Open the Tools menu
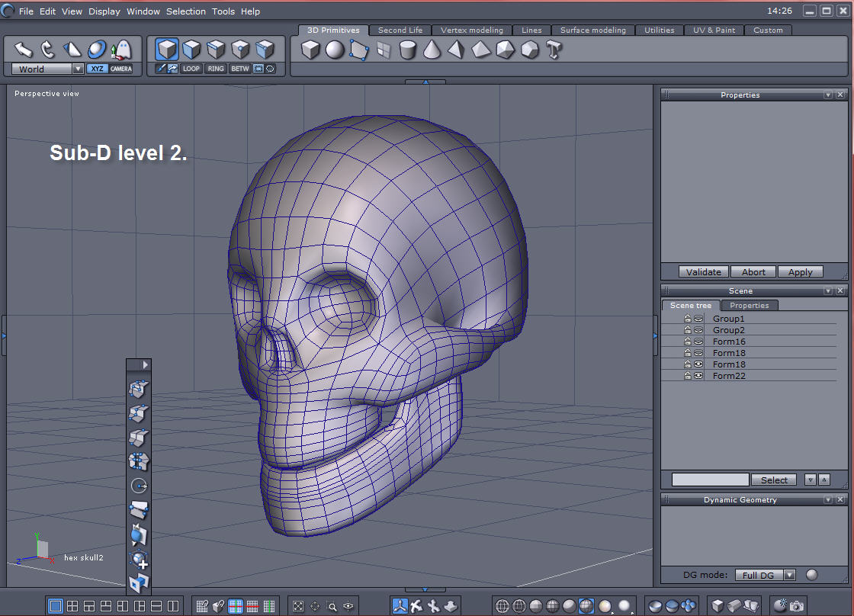854x616 pixels. 223,11
